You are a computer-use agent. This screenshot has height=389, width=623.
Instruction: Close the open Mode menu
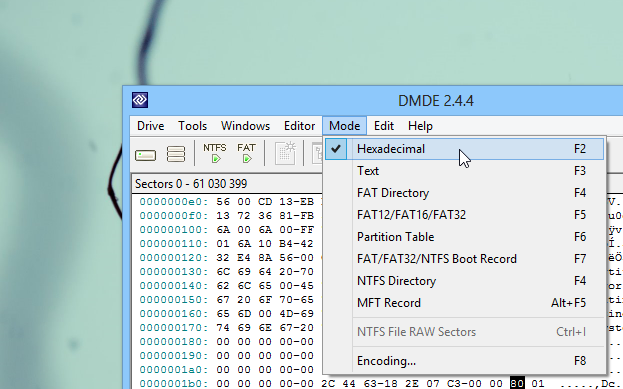tap(344, 126)
